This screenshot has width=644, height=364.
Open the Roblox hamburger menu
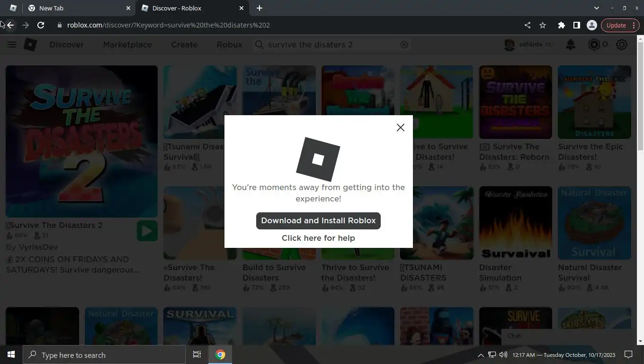(12, 45)
